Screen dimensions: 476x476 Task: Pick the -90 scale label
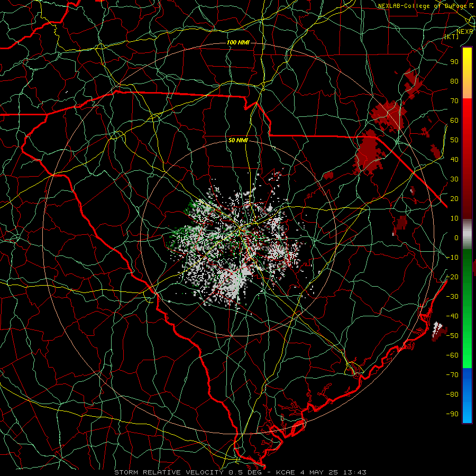[x=452, y=414]
